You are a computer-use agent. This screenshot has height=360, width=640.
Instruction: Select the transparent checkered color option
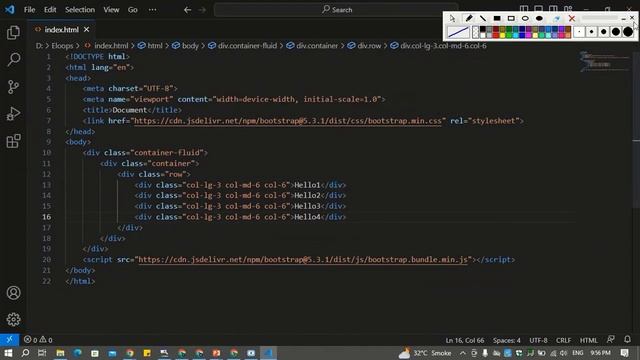click(476, 32)
